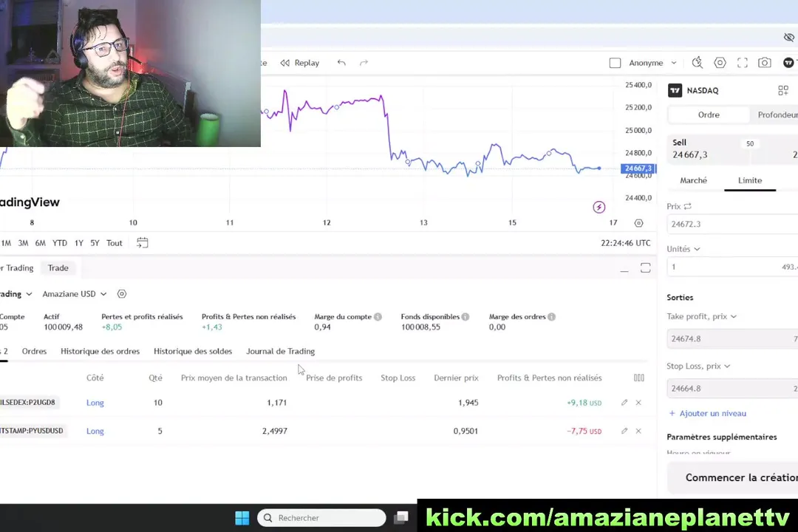The image size is (798, 532).
Task: Select the Limite order type tab
Action: [750, 181]
